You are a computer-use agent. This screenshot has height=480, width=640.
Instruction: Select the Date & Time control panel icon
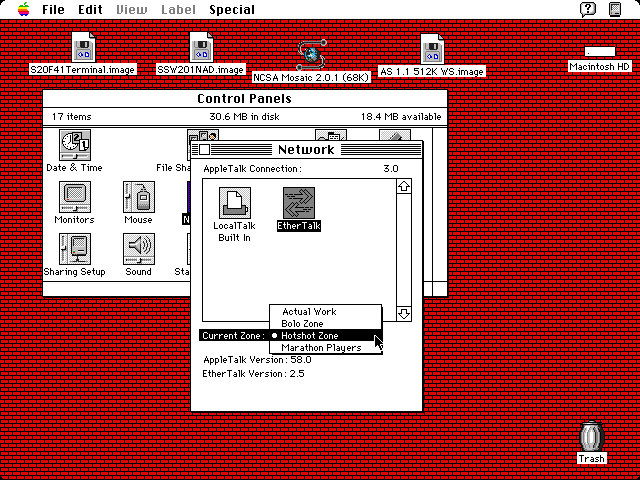point(75,145)
